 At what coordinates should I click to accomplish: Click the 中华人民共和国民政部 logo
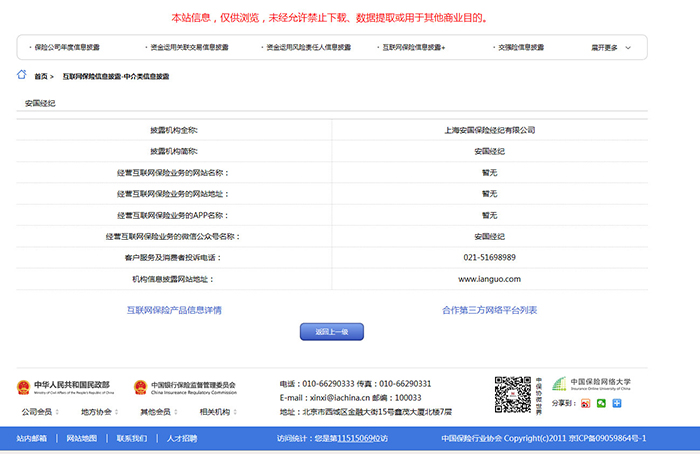point(65,387)
